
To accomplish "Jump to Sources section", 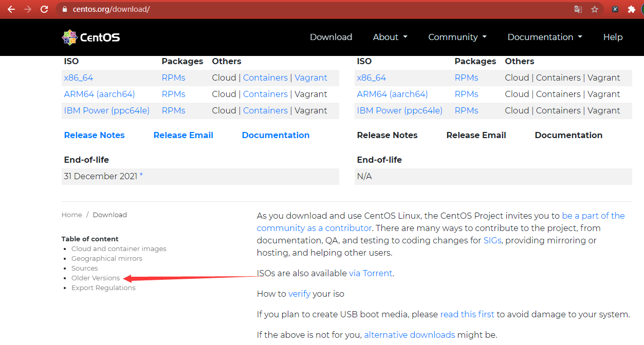I will pos(84,268).
